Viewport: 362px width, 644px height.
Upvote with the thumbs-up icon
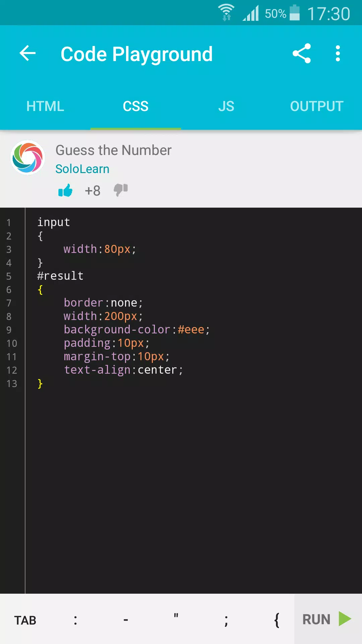coord(65,191)
